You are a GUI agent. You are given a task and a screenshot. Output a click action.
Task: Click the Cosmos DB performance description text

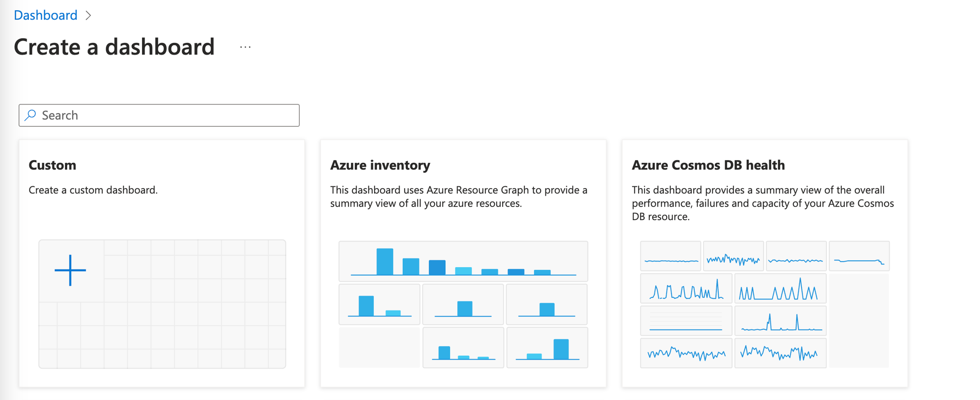tap(763, 203)
